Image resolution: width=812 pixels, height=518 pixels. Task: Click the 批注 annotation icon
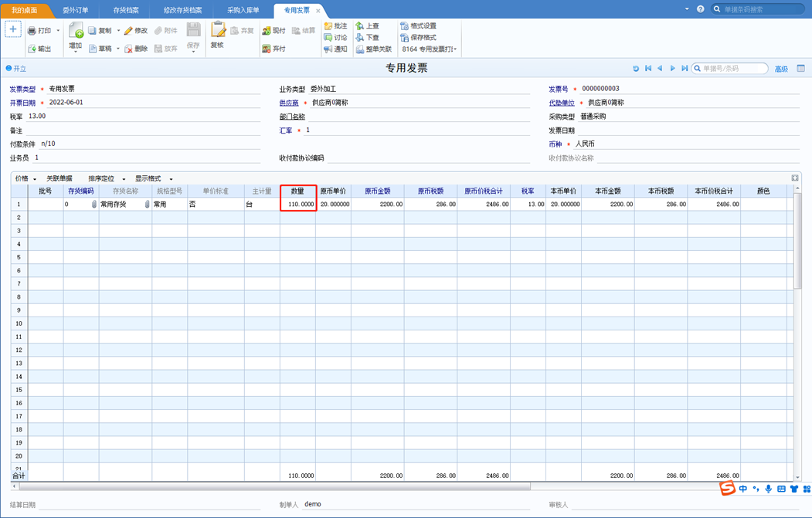[x=328, y=26]
